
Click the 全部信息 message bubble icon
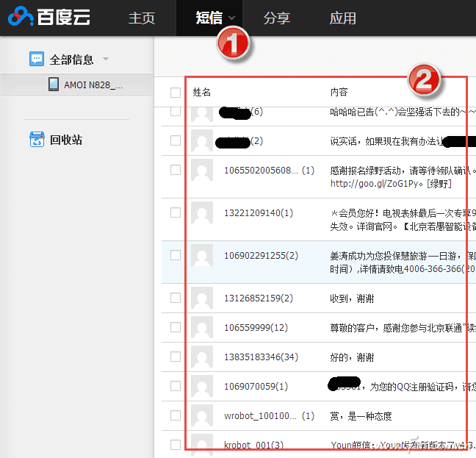(37, 59)
